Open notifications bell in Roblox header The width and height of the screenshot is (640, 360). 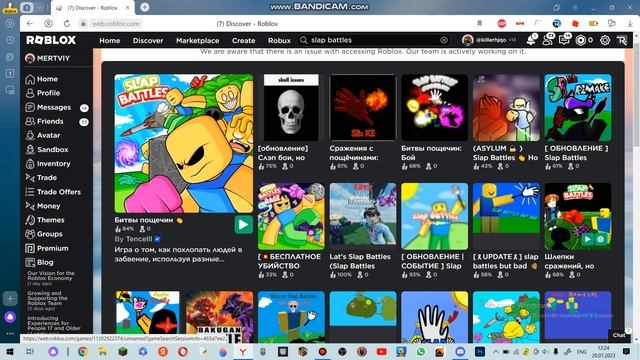tap(531, 40)
